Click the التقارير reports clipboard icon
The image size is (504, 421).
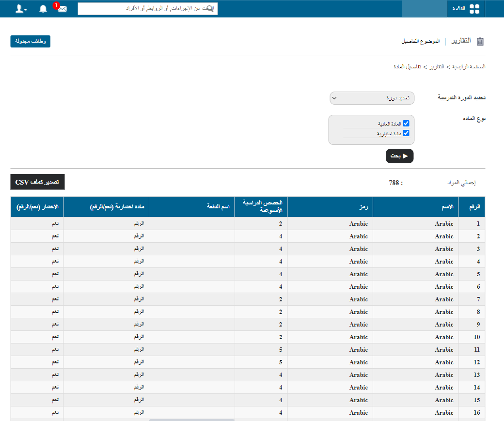point(480,41)
